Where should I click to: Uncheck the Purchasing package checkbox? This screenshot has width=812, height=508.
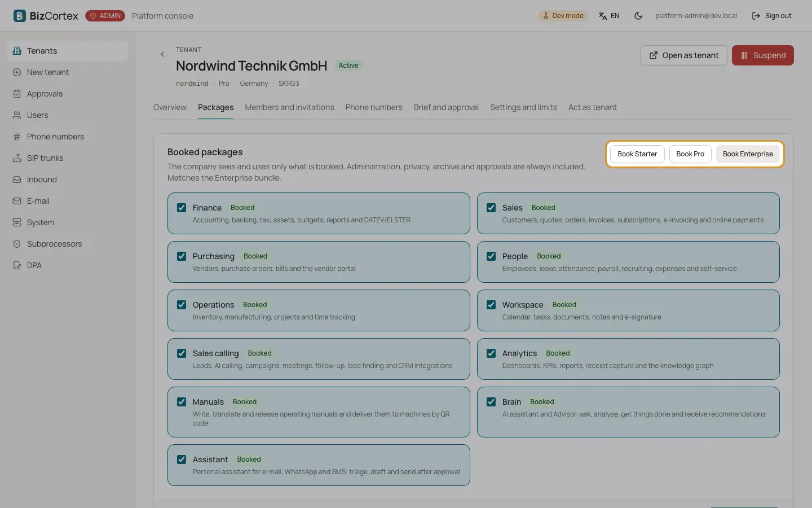182,256
